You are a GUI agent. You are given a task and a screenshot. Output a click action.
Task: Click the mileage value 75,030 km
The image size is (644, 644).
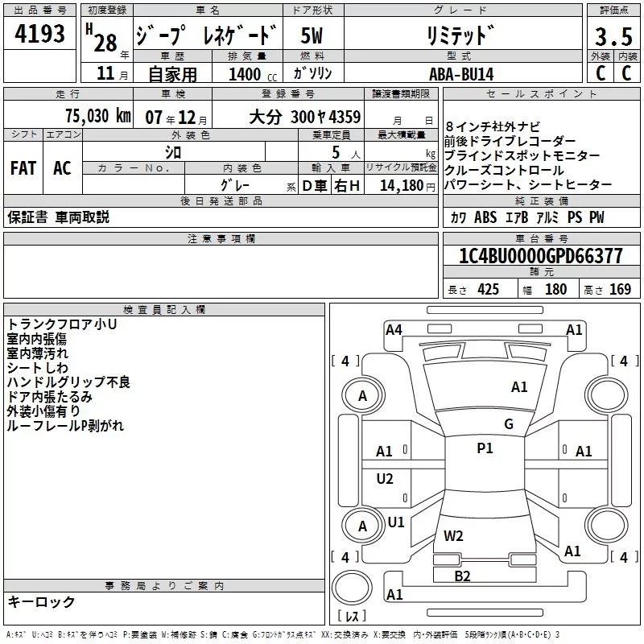click(x=98, y=116)
